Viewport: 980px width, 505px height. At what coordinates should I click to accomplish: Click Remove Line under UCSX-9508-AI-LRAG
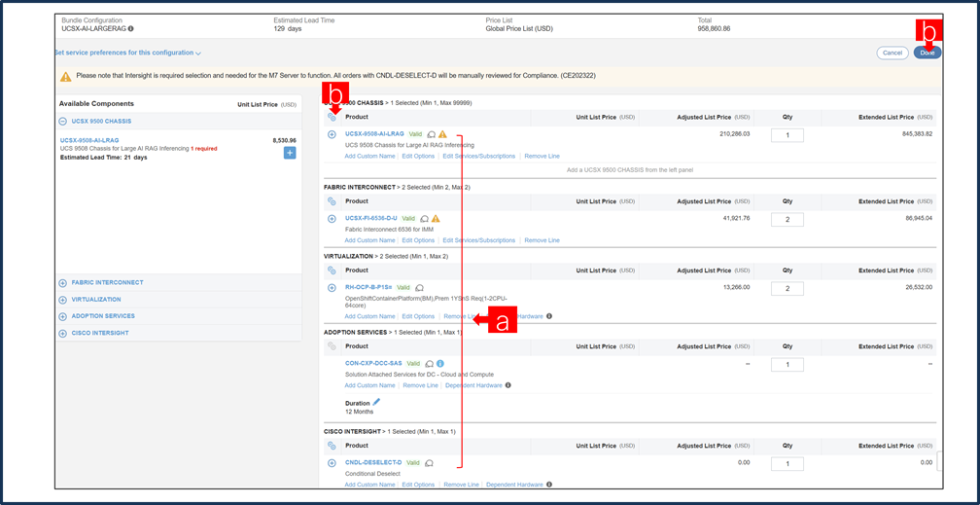(x=542, y=156)
